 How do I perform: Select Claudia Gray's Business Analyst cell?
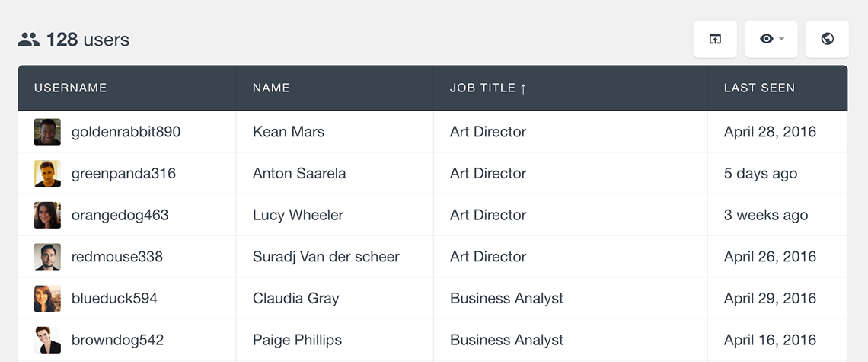point(571,298)
